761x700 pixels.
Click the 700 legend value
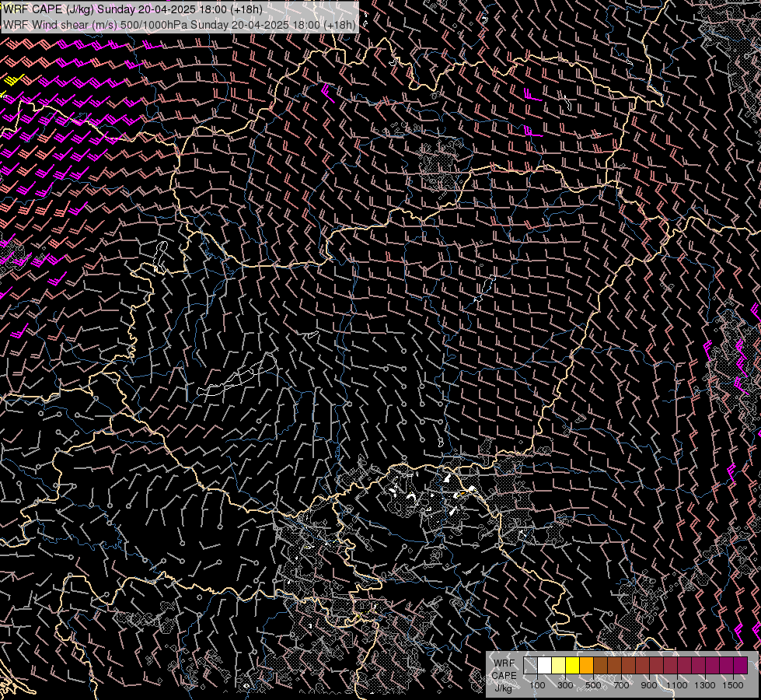tap(621, 685)
